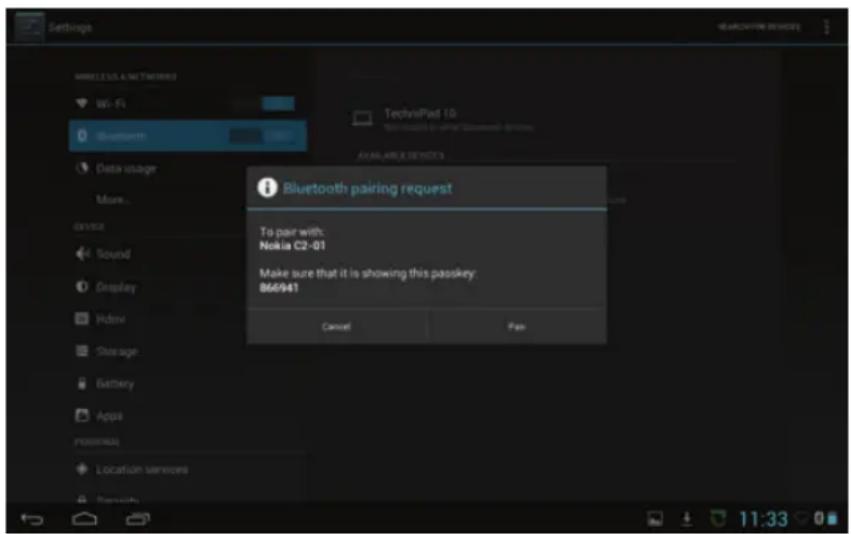The height and width of the screenshot is (534, 851).
Task: Open the green notification icon in status bar
Action: [717, 519]
